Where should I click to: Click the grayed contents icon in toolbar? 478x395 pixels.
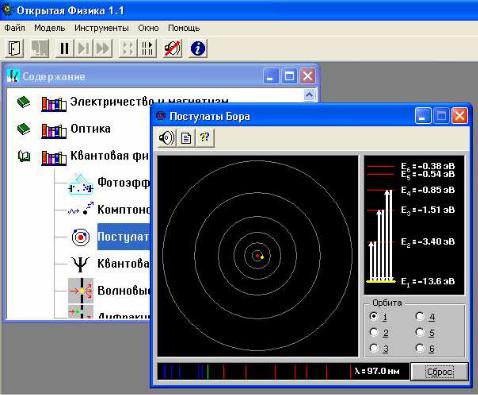point(40,49)
